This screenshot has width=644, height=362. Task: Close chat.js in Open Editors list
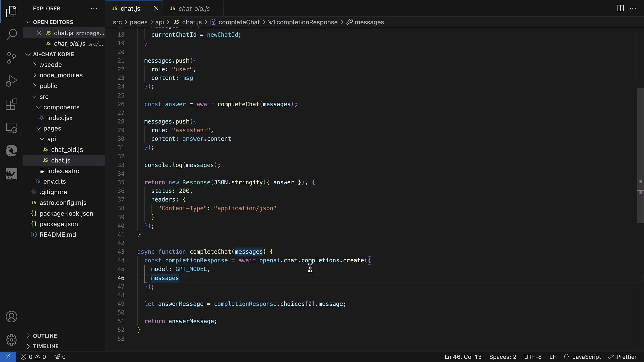[39, 33]
